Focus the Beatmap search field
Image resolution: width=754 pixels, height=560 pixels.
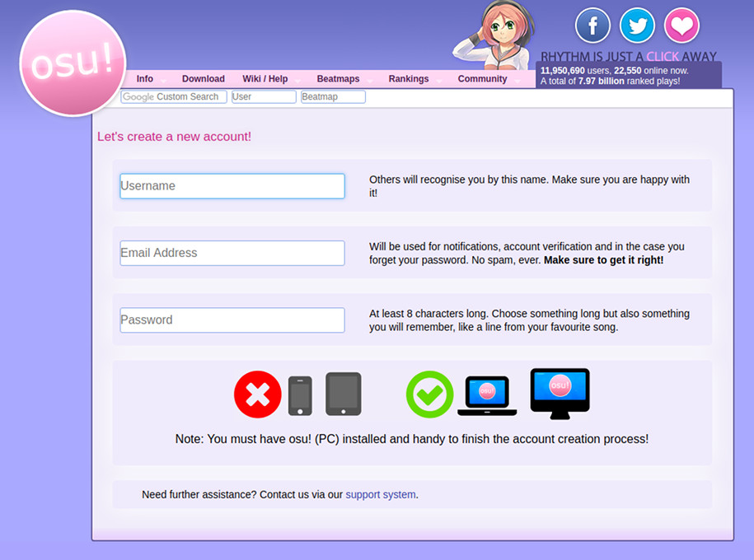[x=333, y=96]
